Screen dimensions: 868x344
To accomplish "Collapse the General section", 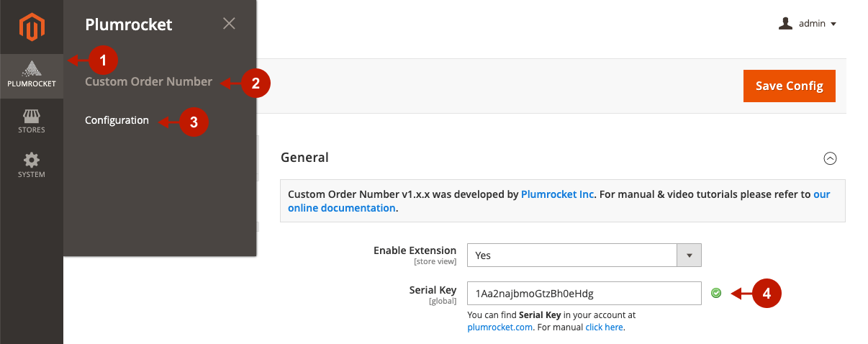I will tap(830, 158).
